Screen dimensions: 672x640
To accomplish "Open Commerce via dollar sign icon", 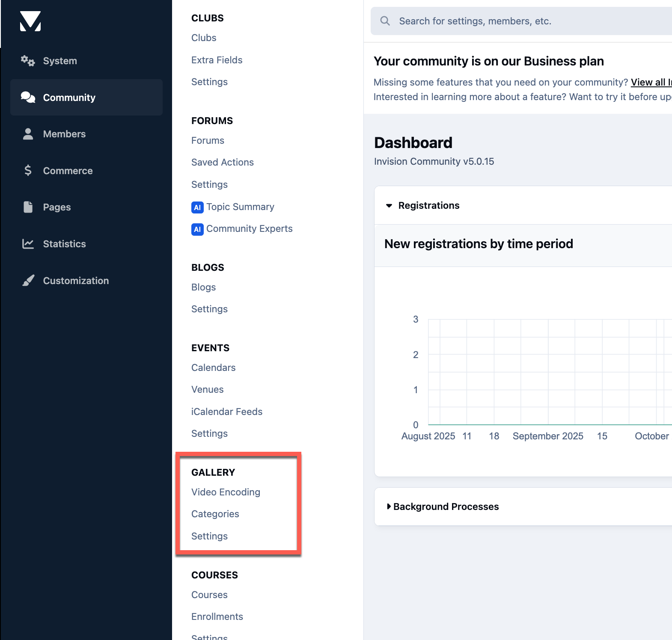I will coord(28,170).
